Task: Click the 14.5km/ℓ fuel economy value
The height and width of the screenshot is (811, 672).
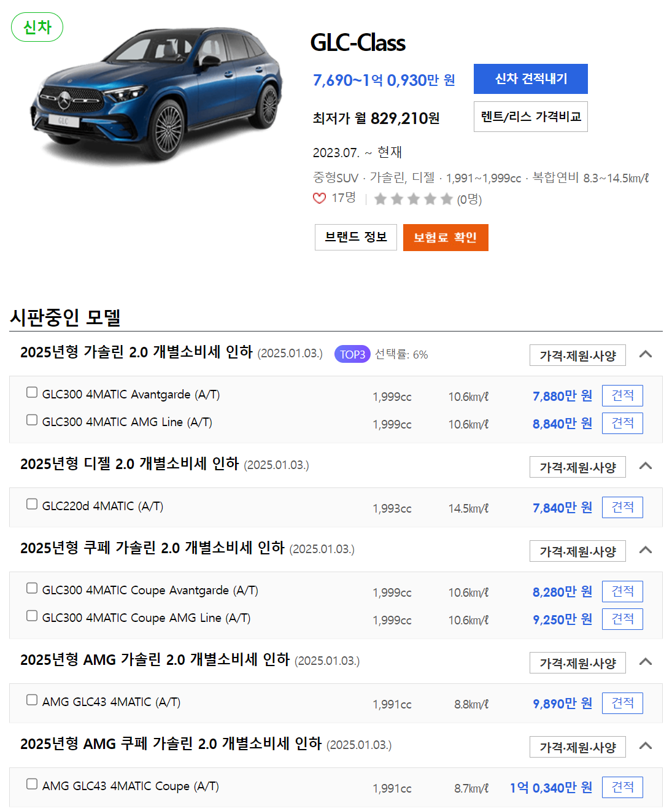Action: pos(468,508)
